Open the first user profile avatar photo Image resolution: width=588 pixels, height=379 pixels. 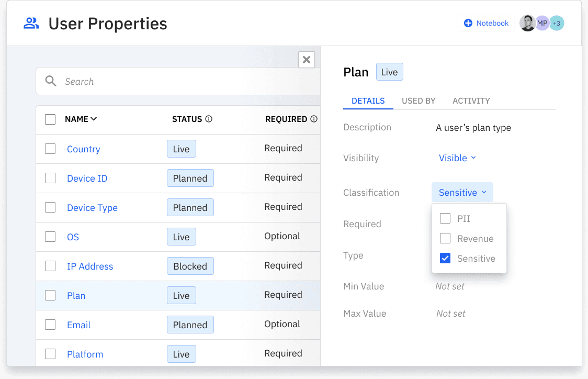[x=528, y=23]
